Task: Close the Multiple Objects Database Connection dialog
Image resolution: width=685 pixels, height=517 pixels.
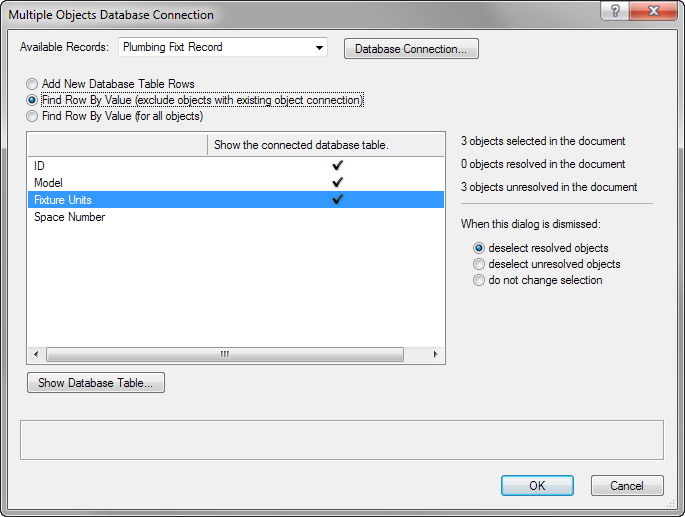Action: click(654, 12)
